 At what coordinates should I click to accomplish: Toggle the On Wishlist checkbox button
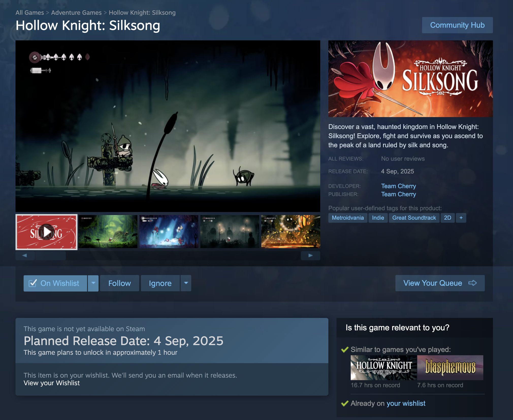pos(55,283)
